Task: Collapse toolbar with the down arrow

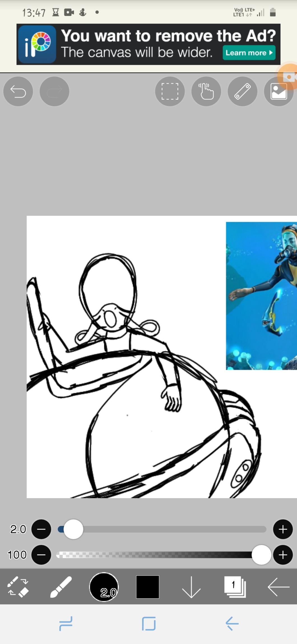Action: 191,587
